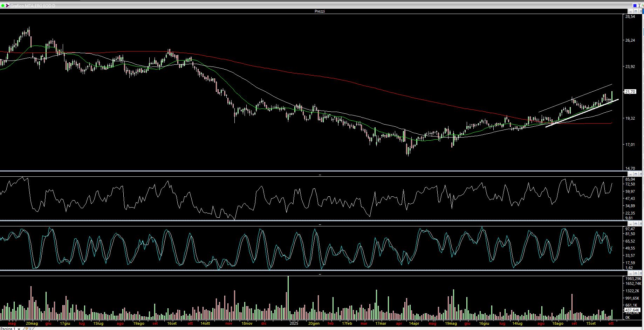Minimize the cyan stochastic oscillator panel
644x330 pixels.
630,224
